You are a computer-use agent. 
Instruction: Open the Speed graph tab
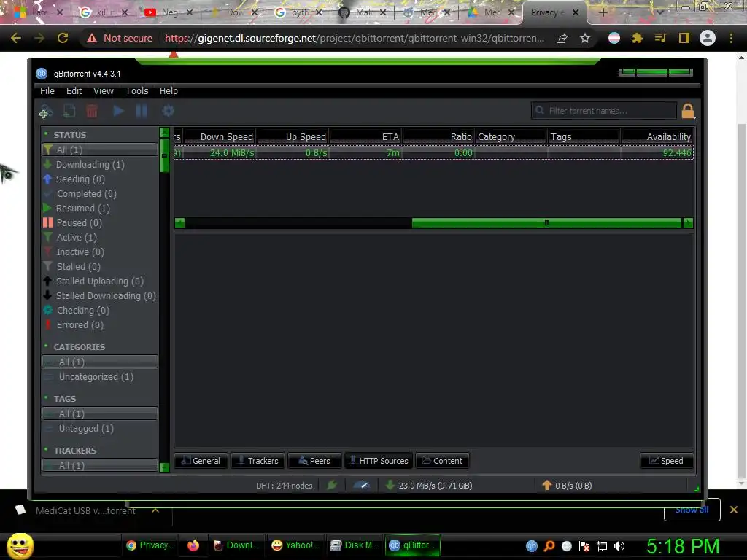click(x=667, y=461)
